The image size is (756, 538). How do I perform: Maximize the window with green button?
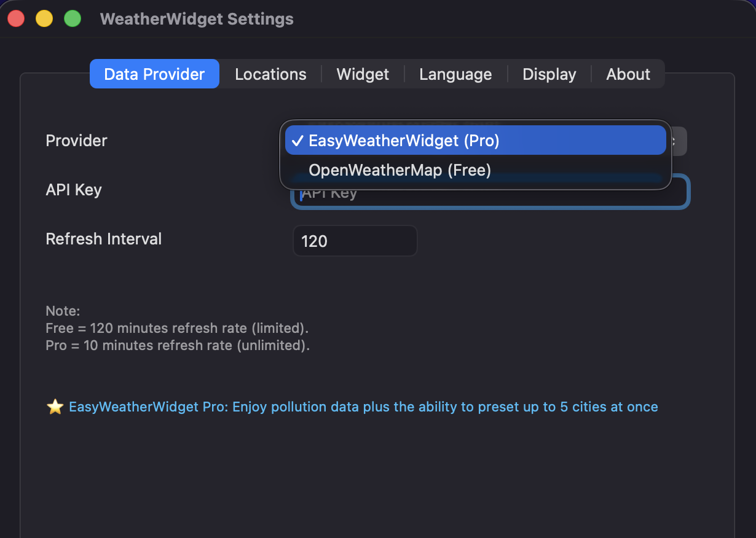pyautogui.click(x=73, y=19)
